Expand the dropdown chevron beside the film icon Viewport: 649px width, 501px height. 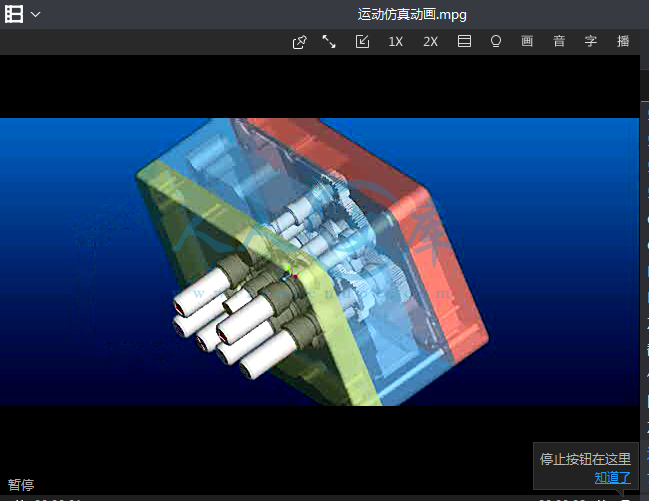(36, 14)
